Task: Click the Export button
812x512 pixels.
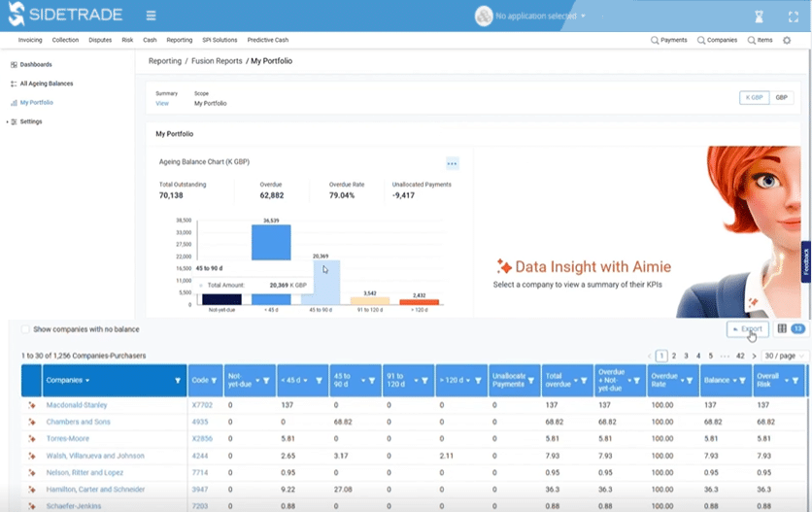Action: [747, 328]
